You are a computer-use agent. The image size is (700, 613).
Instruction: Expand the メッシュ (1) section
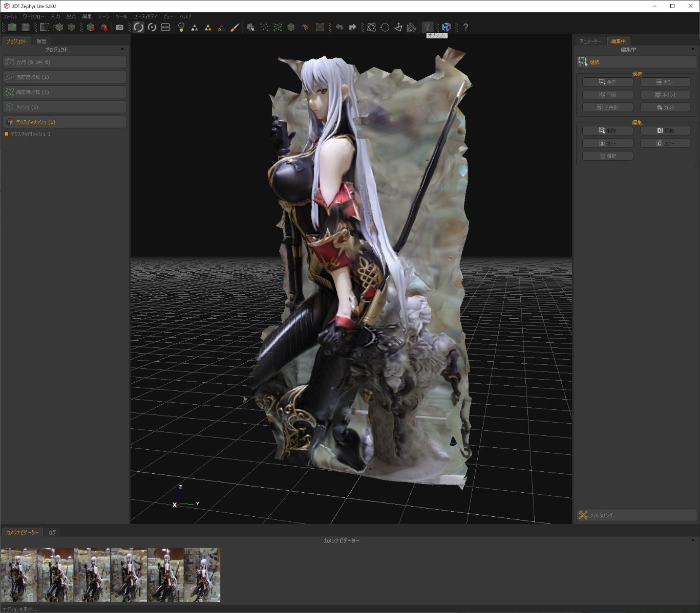(x=65, y=107)
